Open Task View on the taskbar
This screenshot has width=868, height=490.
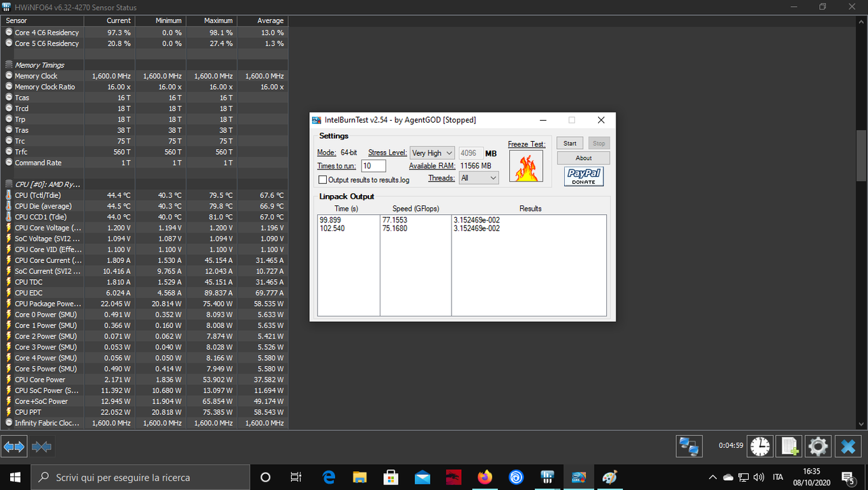[x=296, y=477]
